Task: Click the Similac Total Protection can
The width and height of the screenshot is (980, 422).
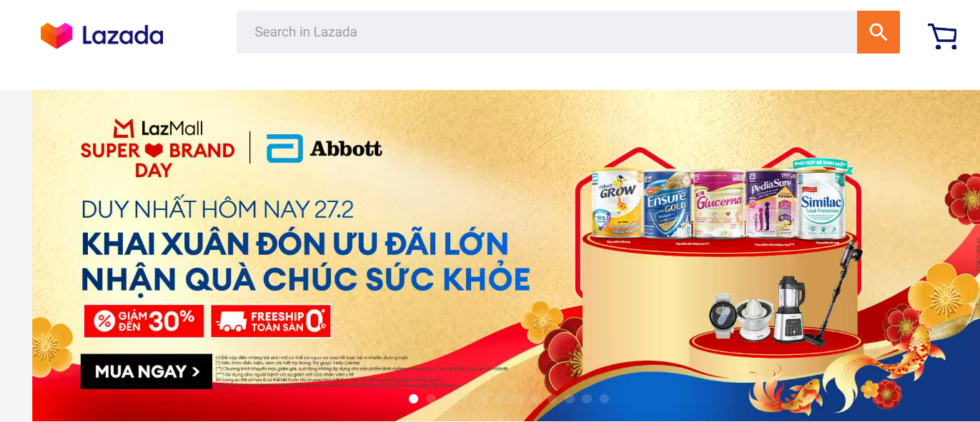Action: 821,201
